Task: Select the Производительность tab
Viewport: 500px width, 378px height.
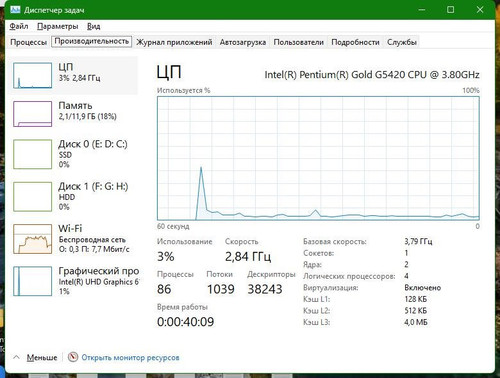Action: tap(92, 41)
